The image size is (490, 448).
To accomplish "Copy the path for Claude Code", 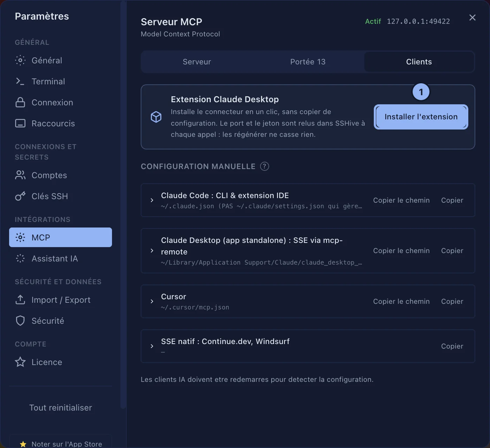I will (x=401, y=200).
